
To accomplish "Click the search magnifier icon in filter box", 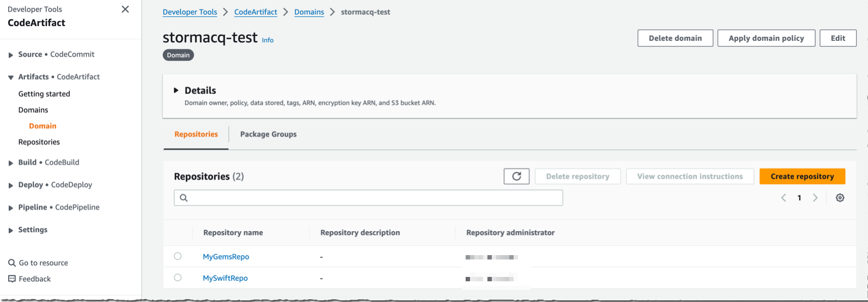I will pyautogui.click(x=184, y=198).
